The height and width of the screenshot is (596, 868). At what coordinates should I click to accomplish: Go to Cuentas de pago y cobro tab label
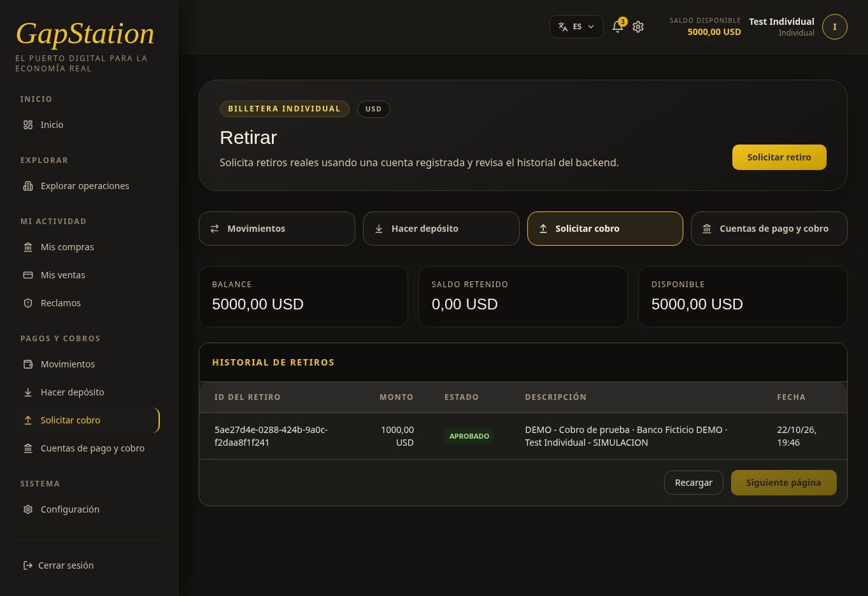pyautogui.click(x=774, y=229)
